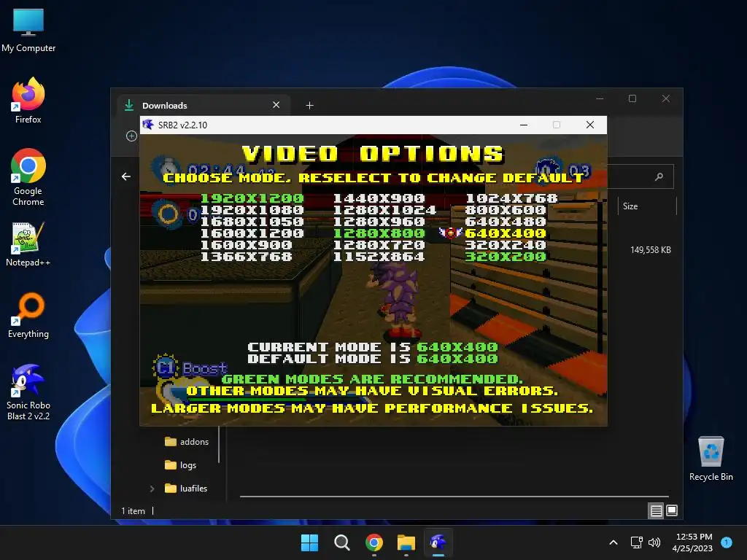
Task: Pick the 1366X768 video mode
Action: 246,257
